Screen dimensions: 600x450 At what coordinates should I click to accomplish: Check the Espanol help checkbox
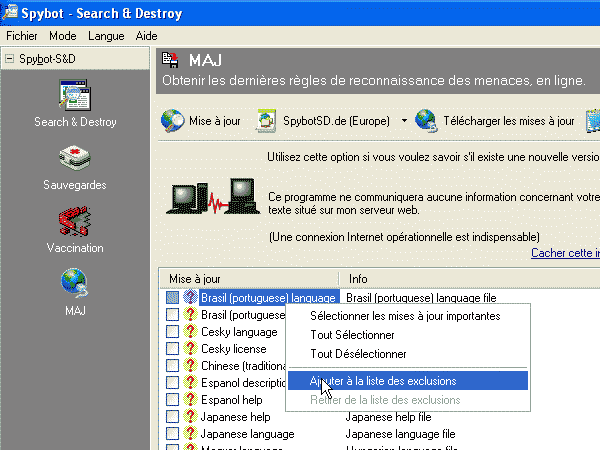173,399
